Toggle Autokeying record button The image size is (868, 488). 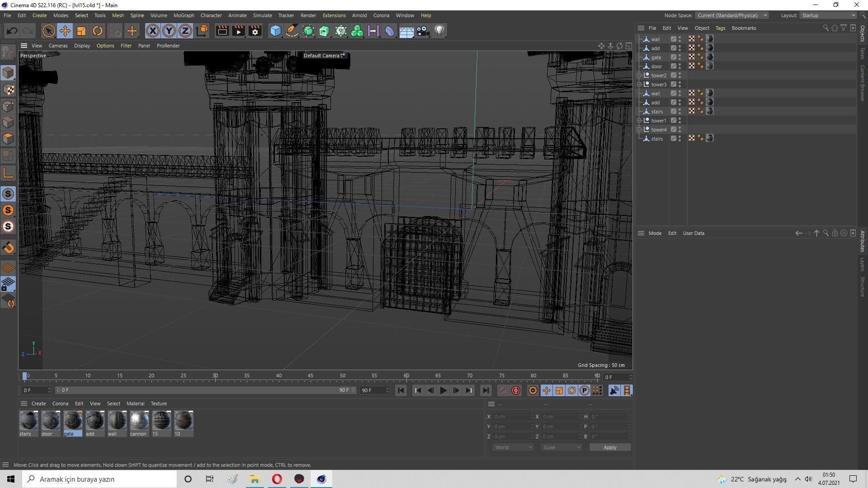tap(516, 390)
